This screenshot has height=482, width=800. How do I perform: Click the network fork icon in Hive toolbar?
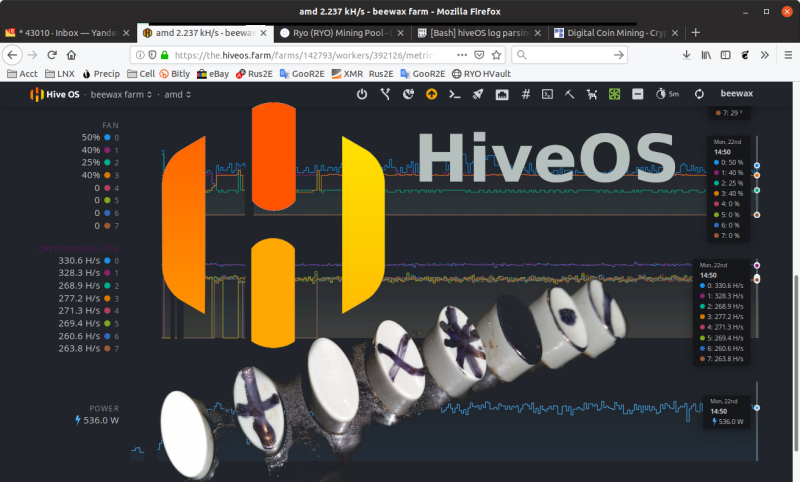(x=385, y=94)
